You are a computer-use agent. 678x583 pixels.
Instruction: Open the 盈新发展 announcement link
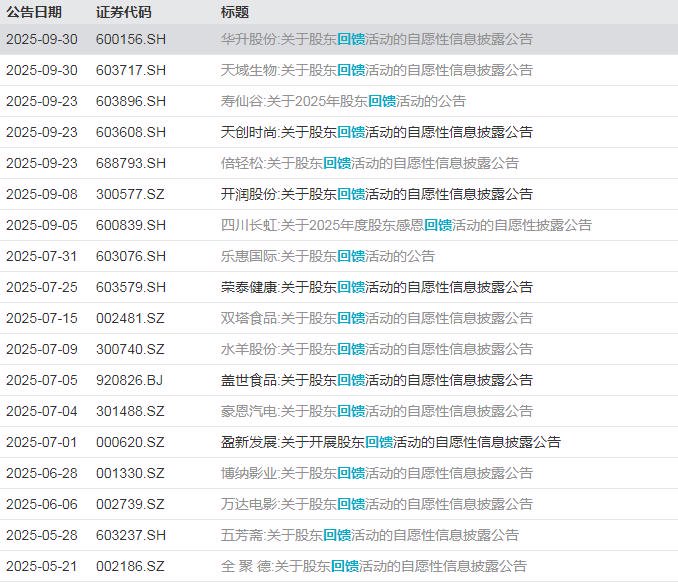click(391, 442)
